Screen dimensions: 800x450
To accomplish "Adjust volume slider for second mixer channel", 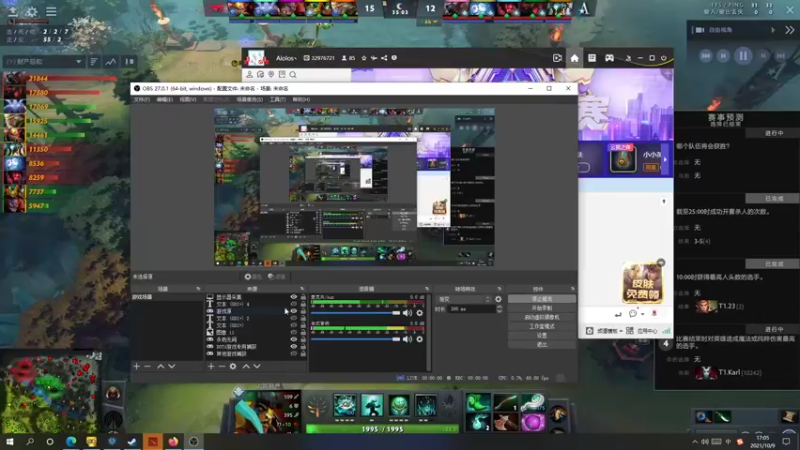I will pyautogui.click(x=355, y=339).
